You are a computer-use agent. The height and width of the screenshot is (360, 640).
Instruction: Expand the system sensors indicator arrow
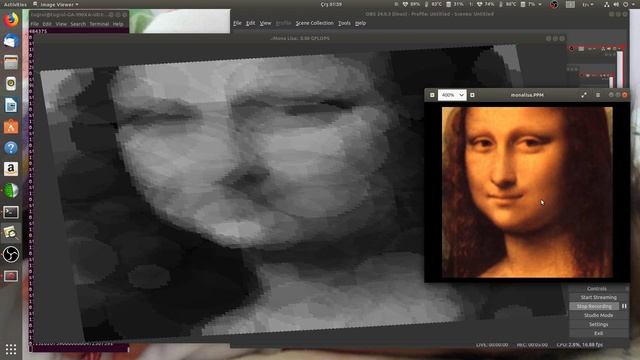(x=540, y=4)
